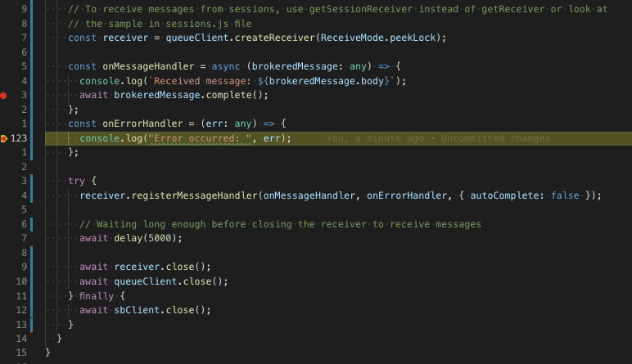The width and height of the screenshot is (632, 364).
Task: Click gutter line number 14
Action: coord(21,339)
